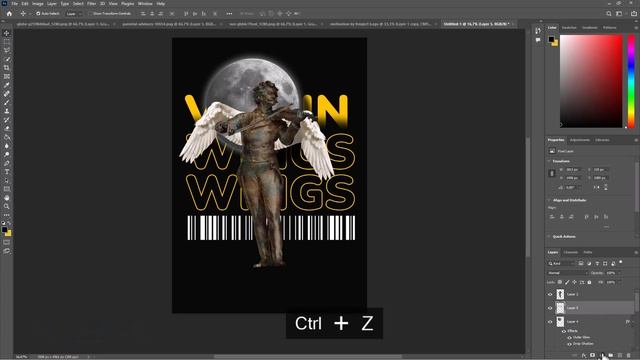640x360 pixels.
Task: Select the Layer 4 row
Action: 591,322
